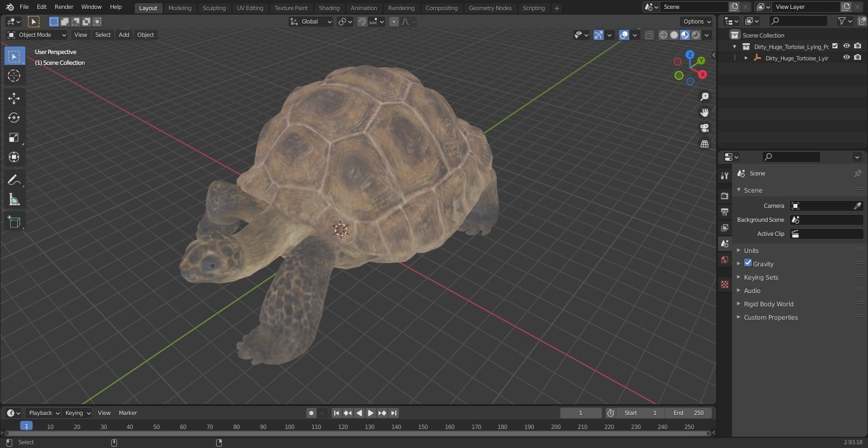Select the Annotate pencil tool
The image size is (868, 448).
coord(14,180)
